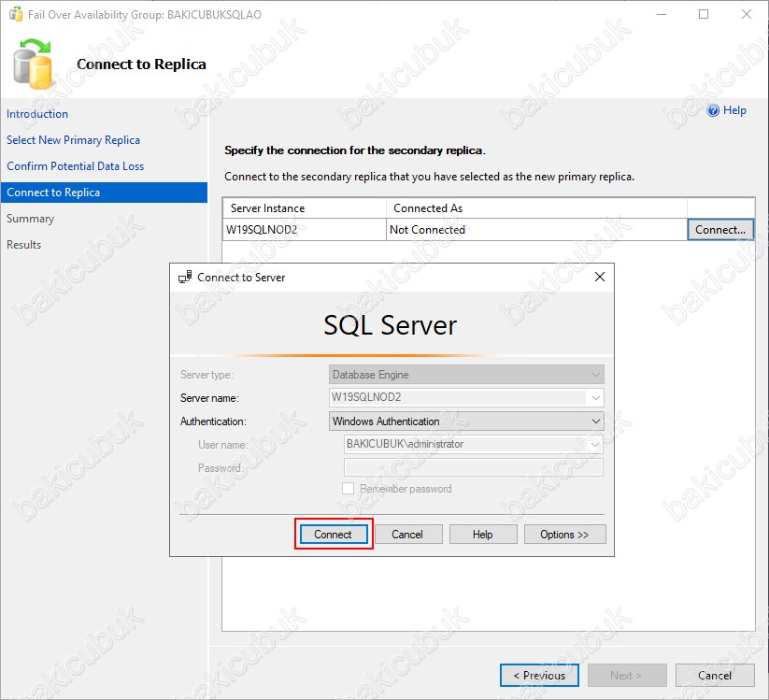
Task: Click the Server Instance column header
Action: (305, 208)
